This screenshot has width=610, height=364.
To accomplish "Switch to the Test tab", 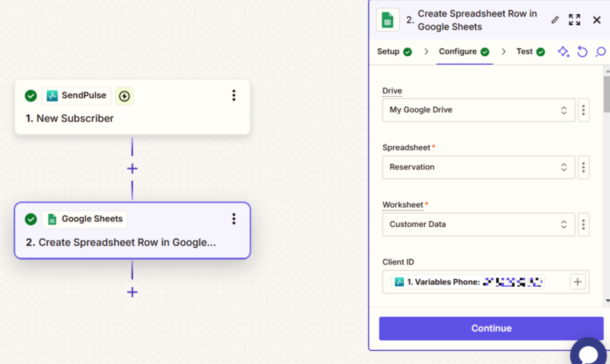I will pos(531,52).
